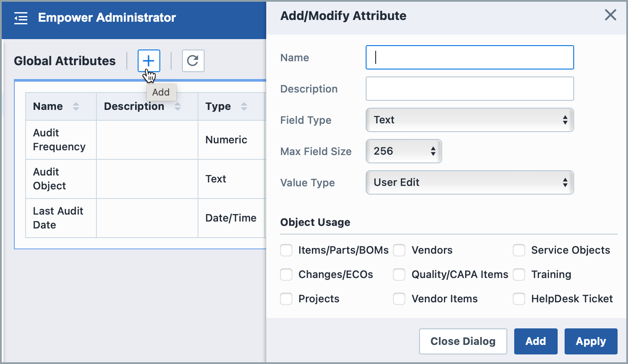
Task: Expand the Max Field Size dropdown
Action: [x=403, y=151]
